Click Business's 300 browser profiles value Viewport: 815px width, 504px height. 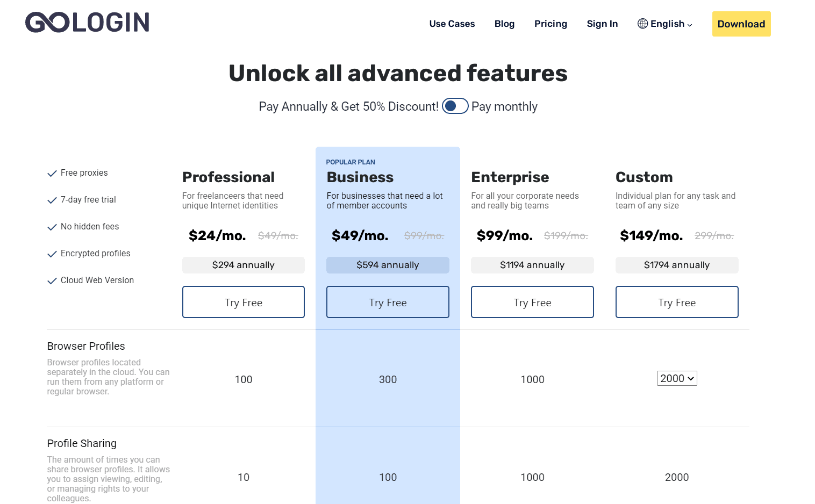[388, 379]
